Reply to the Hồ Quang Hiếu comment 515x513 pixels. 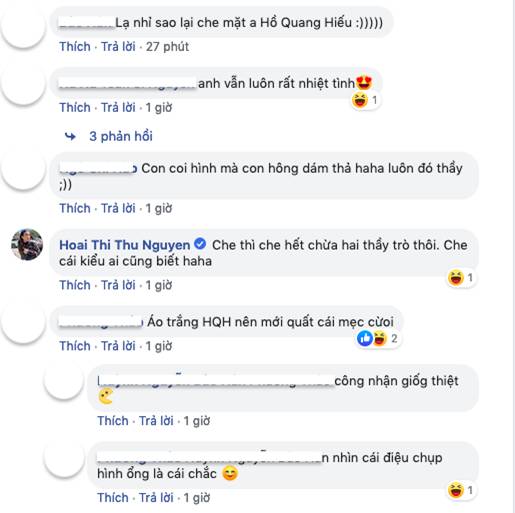point(118,47)
